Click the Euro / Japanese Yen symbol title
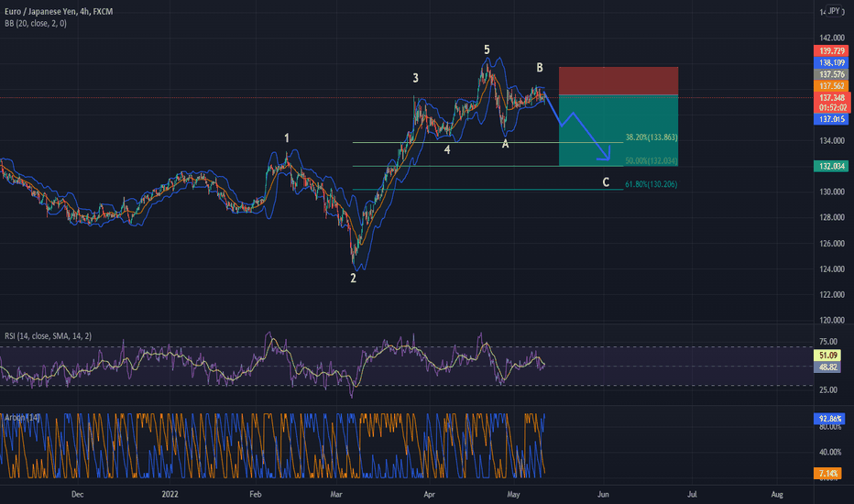 coord(59,11)
